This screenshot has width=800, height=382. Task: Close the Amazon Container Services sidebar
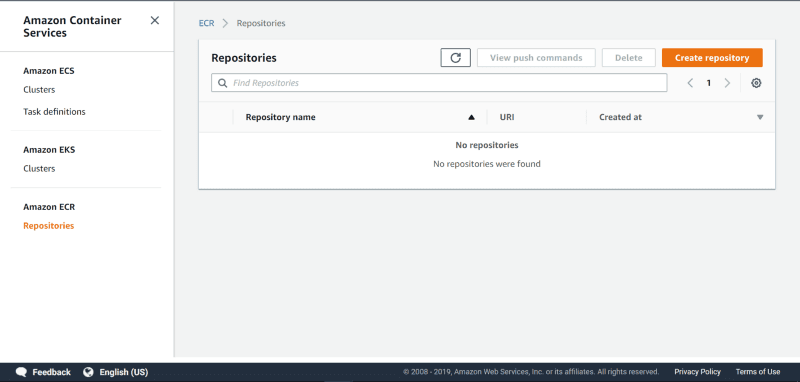coord(155,20)
